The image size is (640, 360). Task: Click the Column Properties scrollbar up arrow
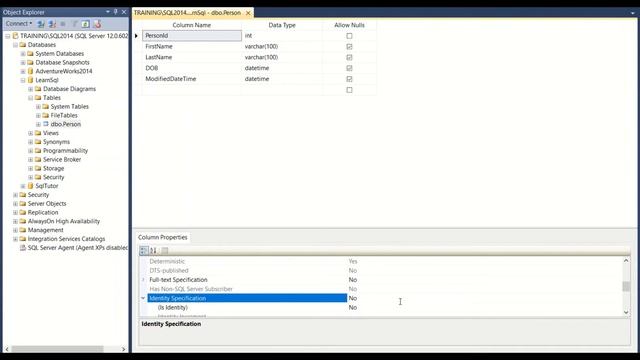coord(626,260)
